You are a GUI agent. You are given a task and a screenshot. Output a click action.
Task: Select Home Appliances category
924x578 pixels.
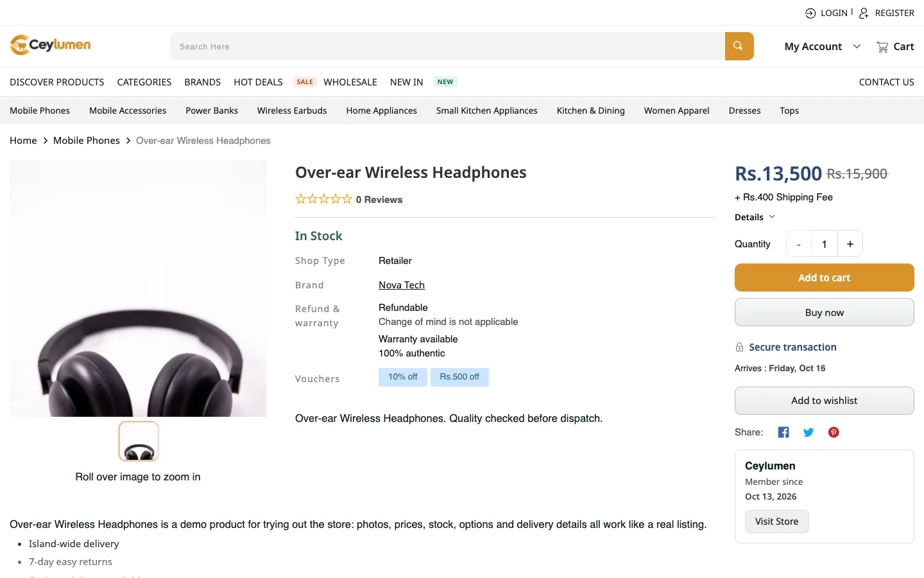[382, 110]
